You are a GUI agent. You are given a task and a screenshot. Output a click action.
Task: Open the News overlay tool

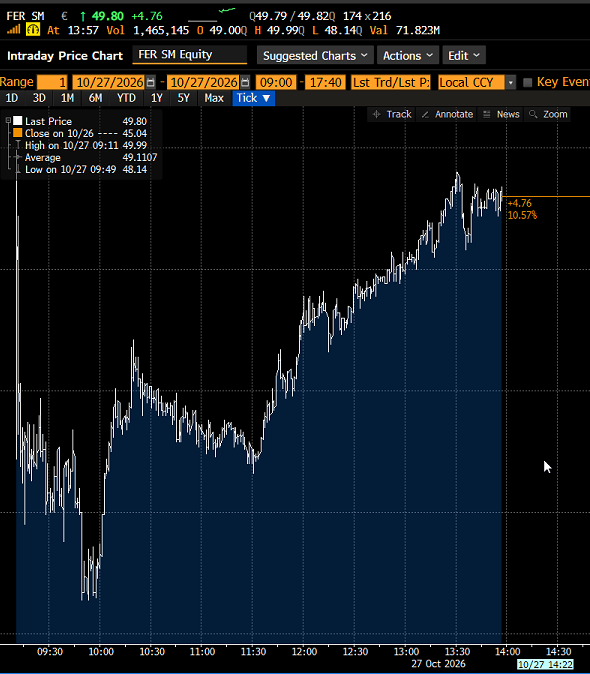501,114
